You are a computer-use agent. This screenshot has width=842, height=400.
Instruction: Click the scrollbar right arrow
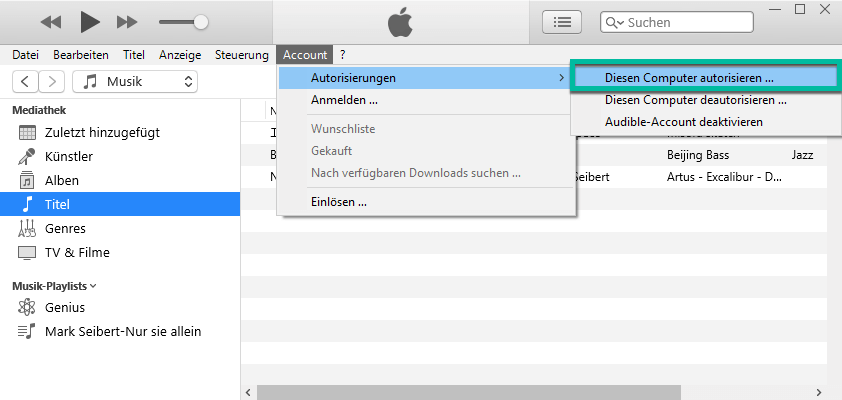[819, 392]
